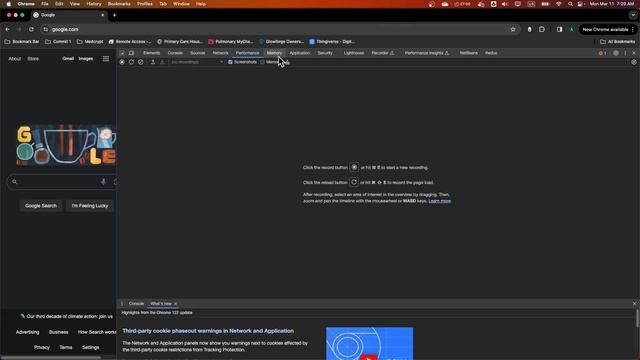Select the Memory tab
640x360 pixels.
coord(274,53)
